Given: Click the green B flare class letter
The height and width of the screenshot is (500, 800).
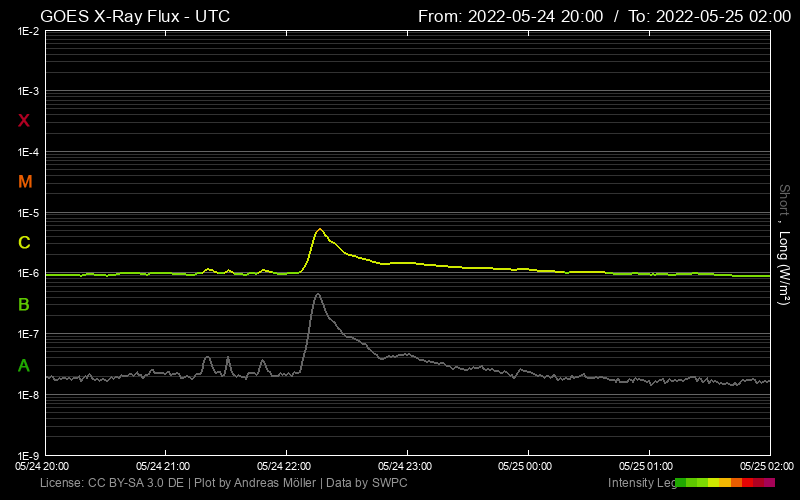Looking at the screenshot, I should click(23, 305).
